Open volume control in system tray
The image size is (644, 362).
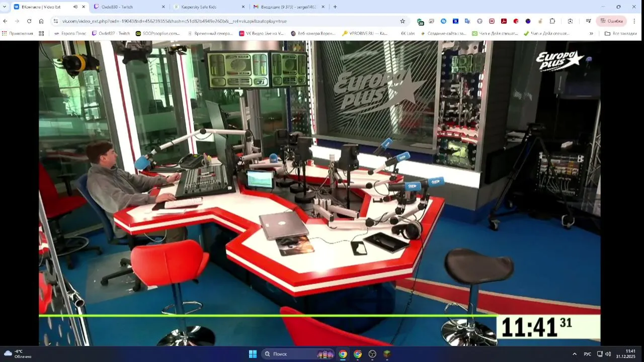[608, 354]
